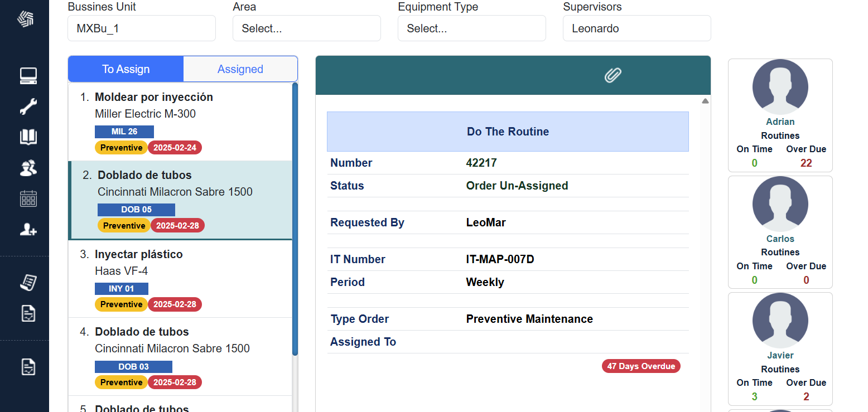Open the tilted checklist paper icon
The width and height of the screenshot is (868, 412).
coord(28,283)
